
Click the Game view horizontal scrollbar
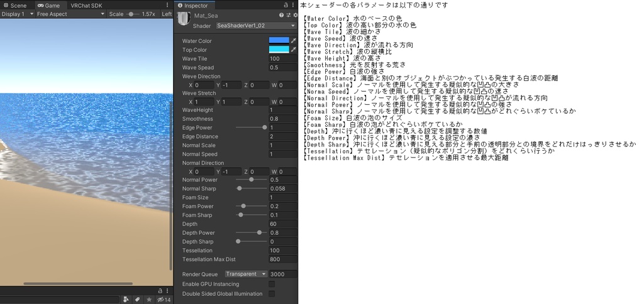pos(78,283)
